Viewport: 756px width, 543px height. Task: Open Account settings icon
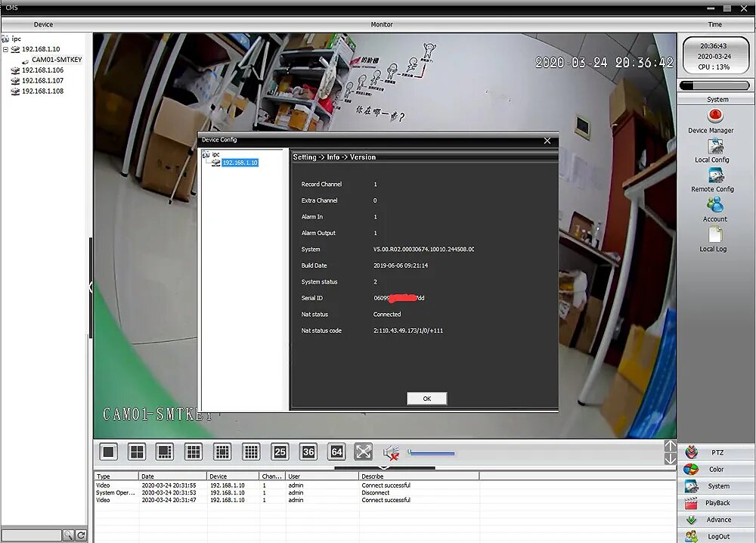[715, 205]
